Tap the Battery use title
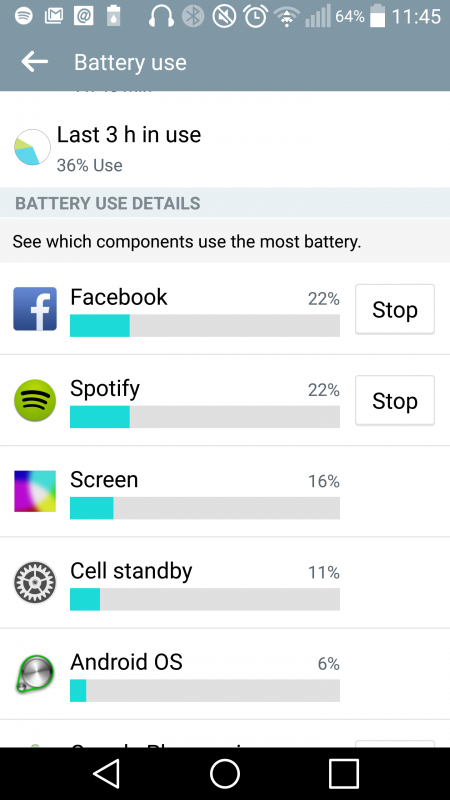Viewport: 450px width, 800px height. point(130,62)
